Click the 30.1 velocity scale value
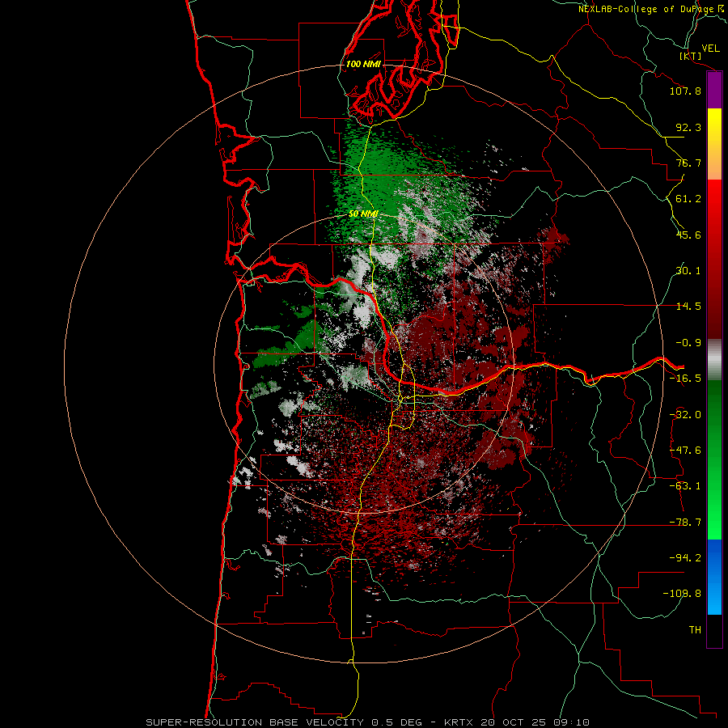This screenshot has width=728, height=728. [x=688, y=271]
